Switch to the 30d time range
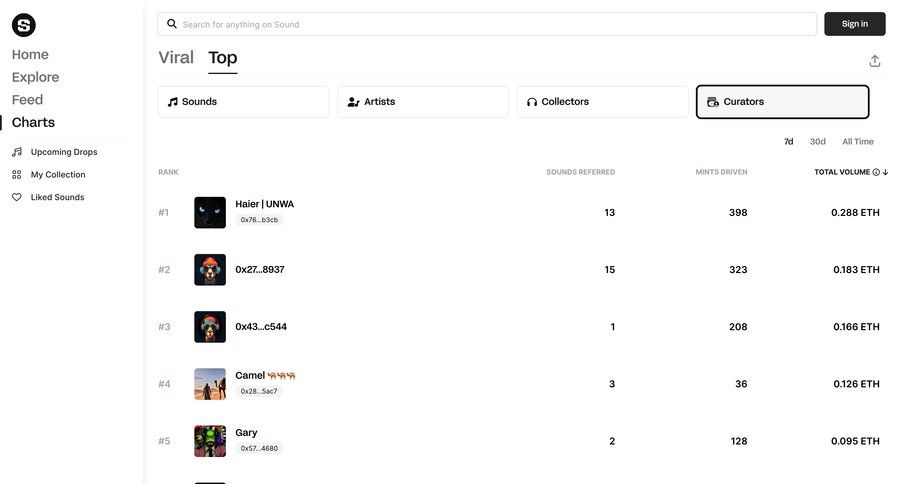Screen dimensions: 900x484 pyautogui.click(x=817, y=142)
